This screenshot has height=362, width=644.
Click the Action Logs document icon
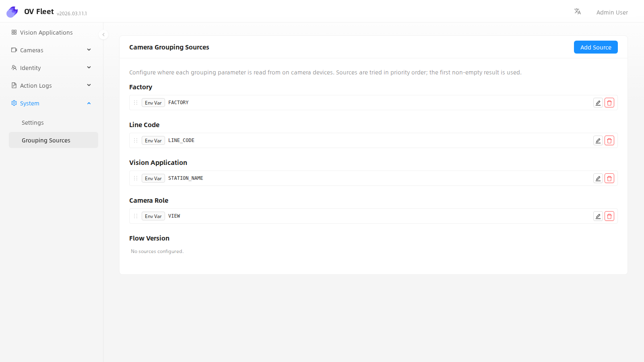(x=14, y=85)
